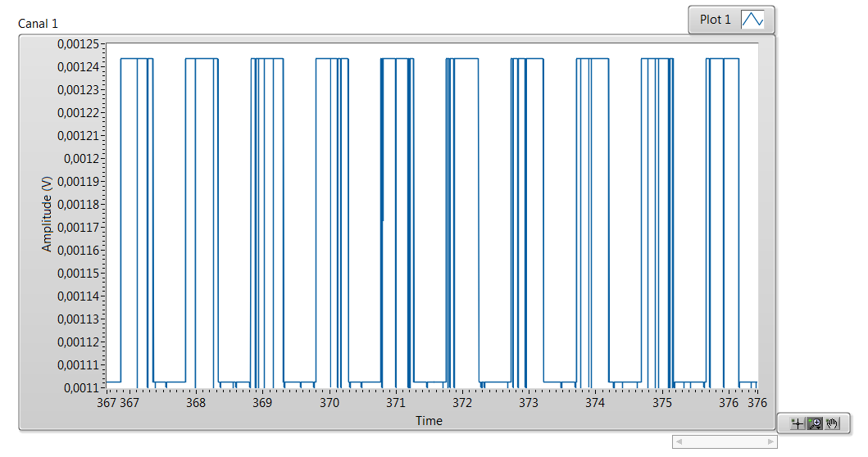Select the panning hand tool
Image resolution: width=868 pixels, height=457 pixels.
(x=832, y=423)
